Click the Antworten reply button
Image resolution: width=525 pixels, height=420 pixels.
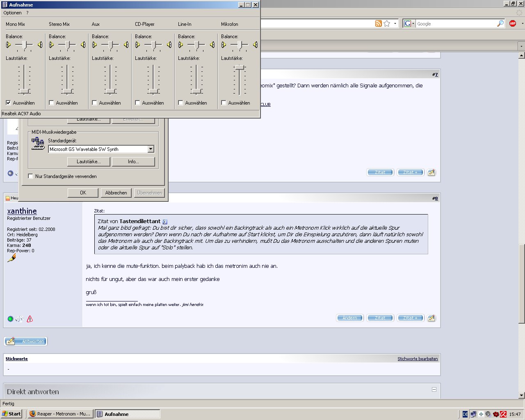pos(26,341)
